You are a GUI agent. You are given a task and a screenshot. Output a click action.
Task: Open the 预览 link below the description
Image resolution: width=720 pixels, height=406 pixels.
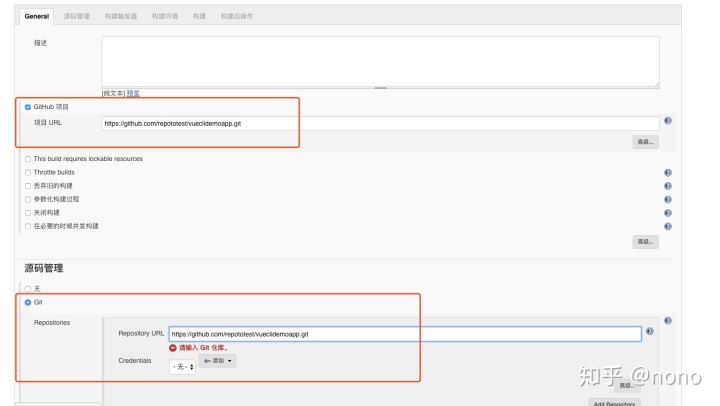[x=133, y=93]
